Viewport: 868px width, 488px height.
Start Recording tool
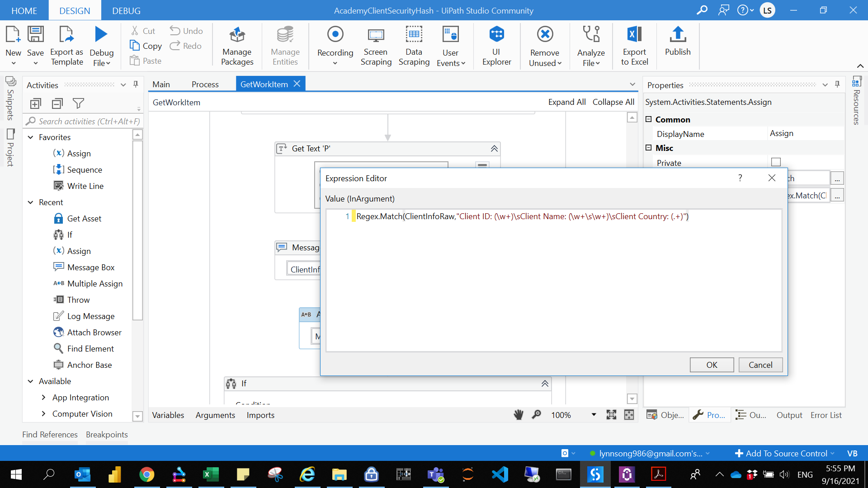pyautogui.click(x=335, y=46)
